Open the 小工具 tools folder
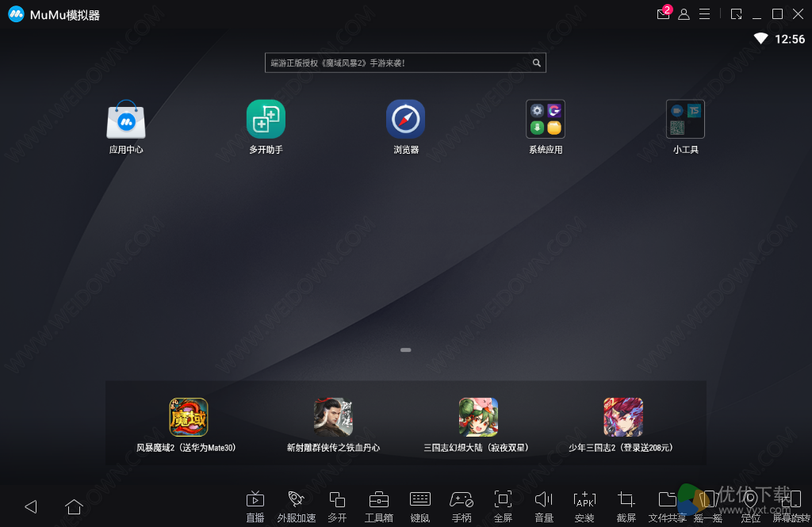The width and height of the screenshot is (812, 527). (685, 120)
